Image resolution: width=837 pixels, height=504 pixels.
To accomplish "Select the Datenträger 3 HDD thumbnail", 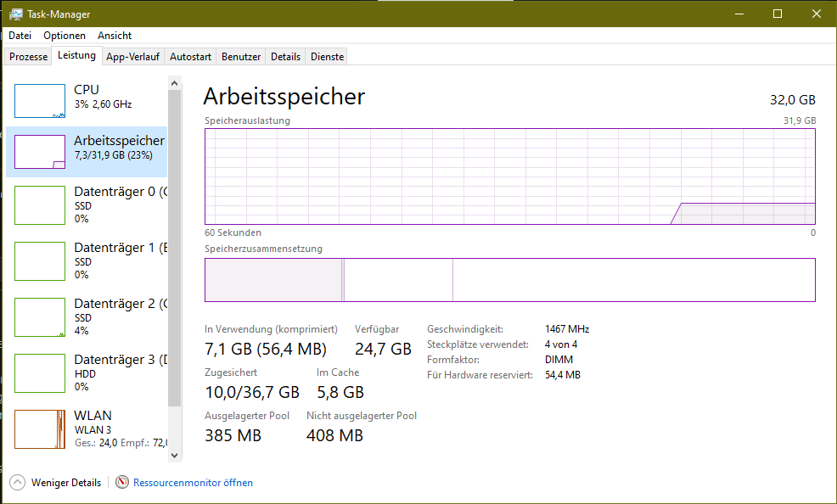I will point(40,373).
